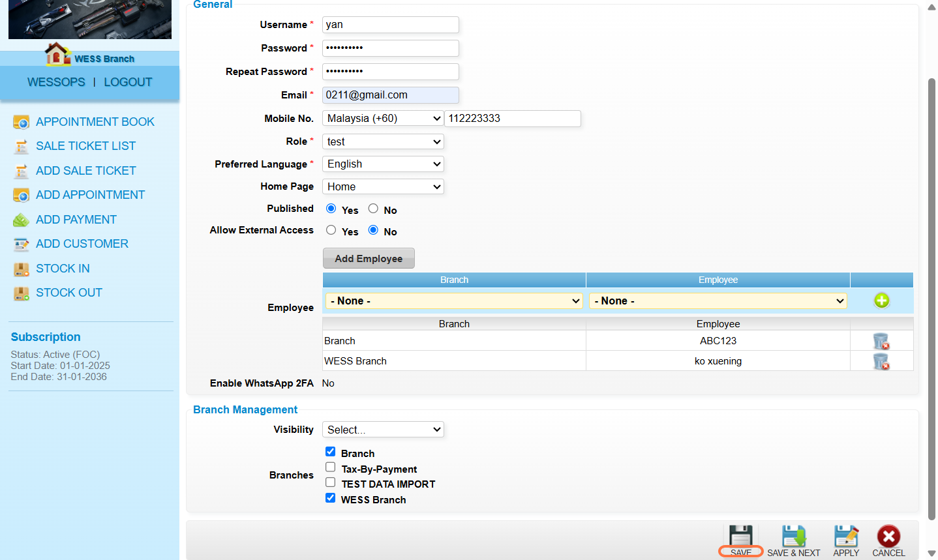This screenshot has height=560, width=938.
Task: Click the Stock In box icon
Action: point(22,269)
